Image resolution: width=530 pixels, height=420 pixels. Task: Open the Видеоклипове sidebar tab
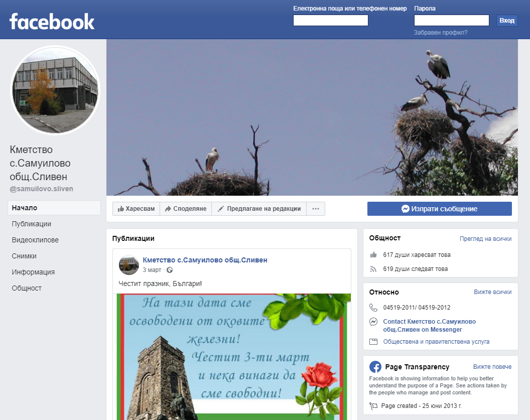pyautogui.click(x=35, y=240)
